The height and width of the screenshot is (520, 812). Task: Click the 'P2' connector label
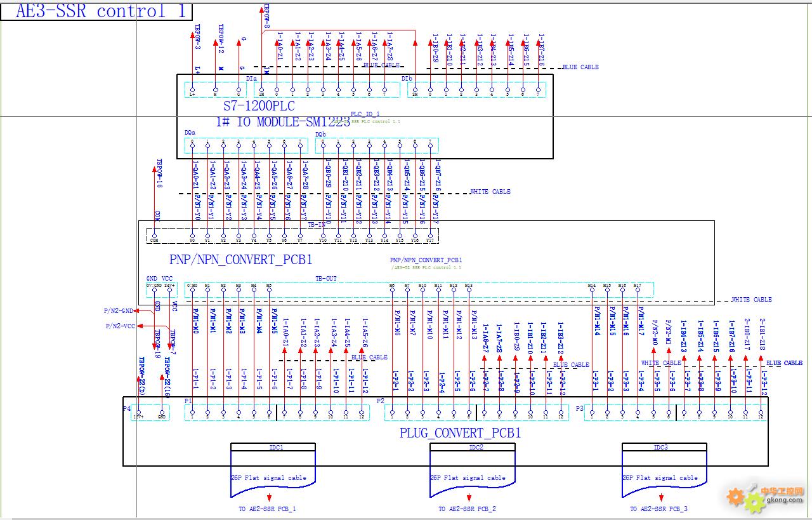(x=381, y=401)
